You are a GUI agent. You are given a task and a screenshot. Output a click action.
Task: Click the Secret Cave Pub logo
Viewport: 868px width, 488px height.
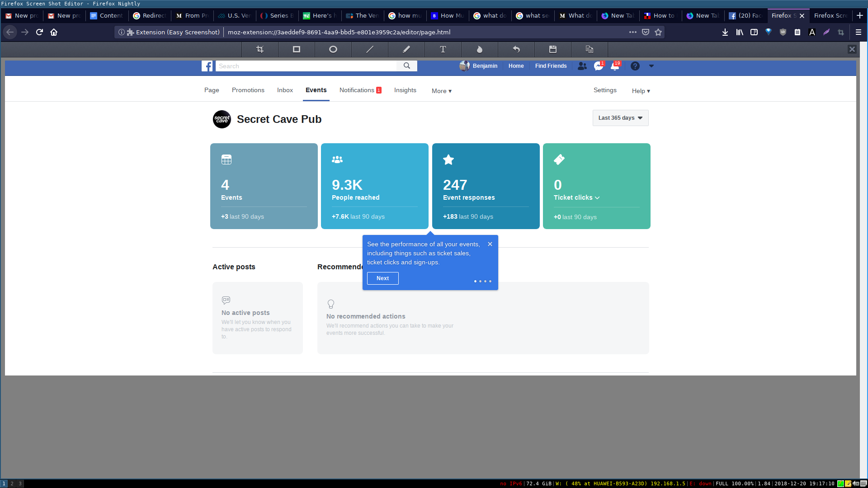(222, 119)
